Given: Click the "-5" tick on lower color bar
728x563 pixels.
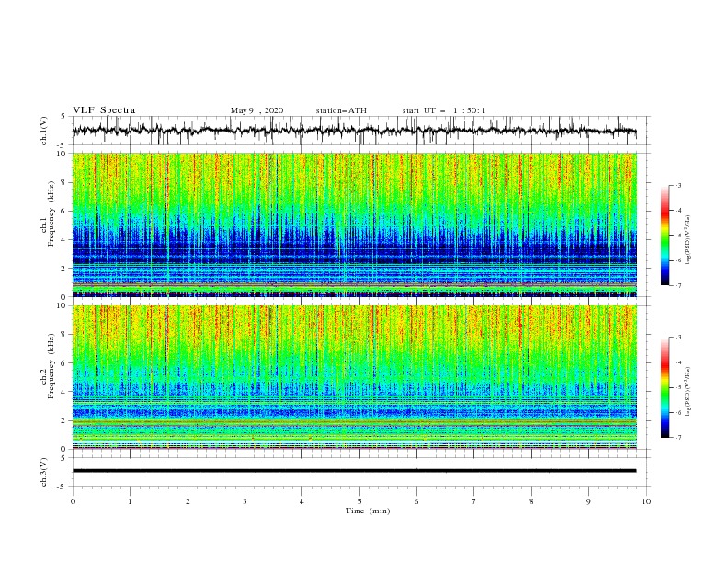Looking at the screenshot, I should [x=678, y=387].
